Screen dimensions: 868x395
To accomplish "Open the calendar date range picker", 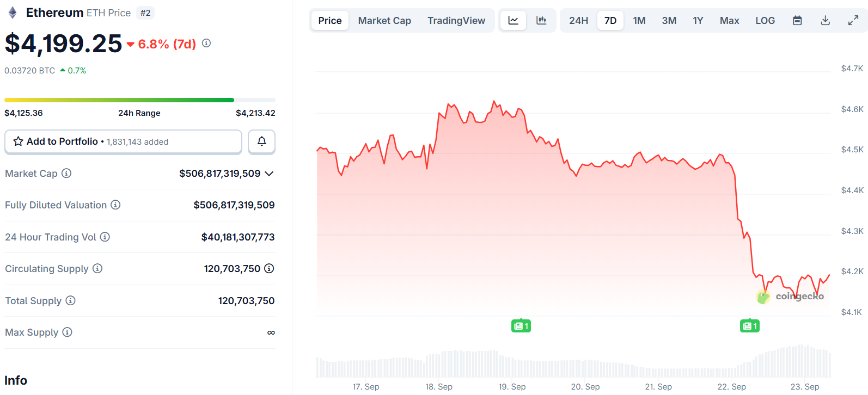I will 797,21.
